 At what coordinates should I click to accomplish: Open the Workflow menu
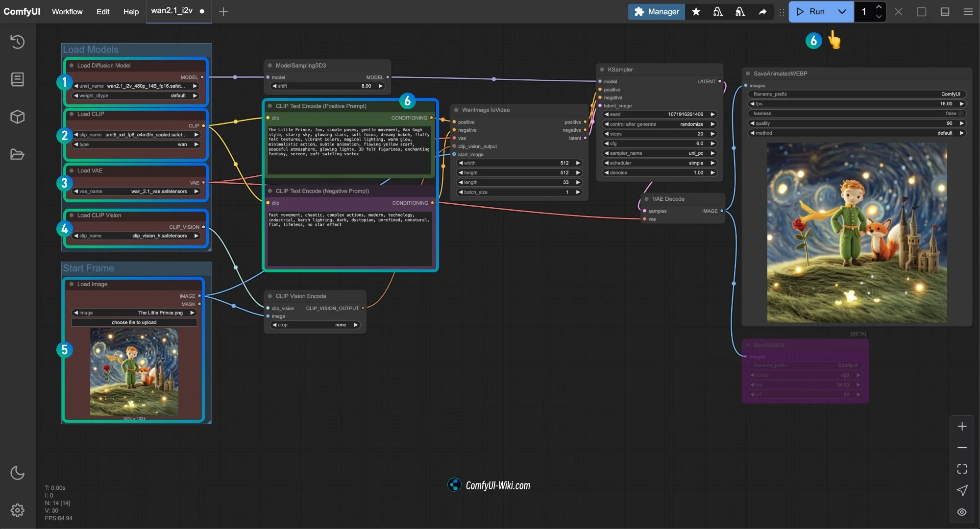(x=67, y=12)
